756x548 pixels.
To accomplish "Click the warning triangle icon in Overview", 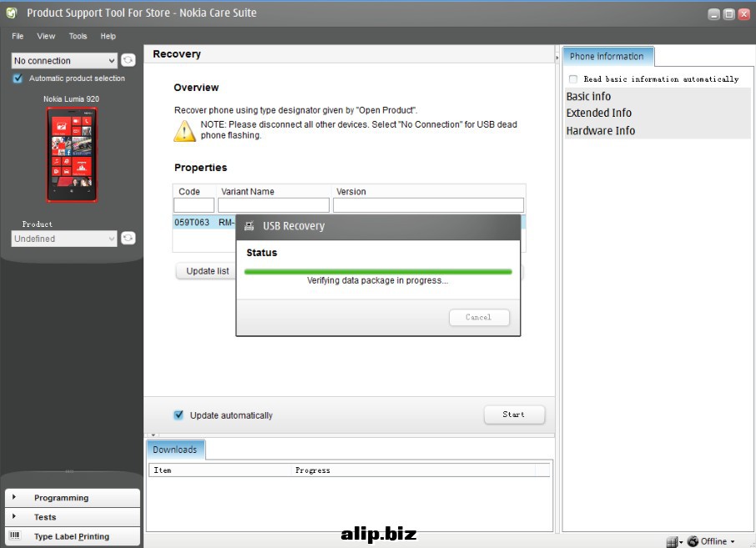I will pyautogui.click(x=184, y=131).
